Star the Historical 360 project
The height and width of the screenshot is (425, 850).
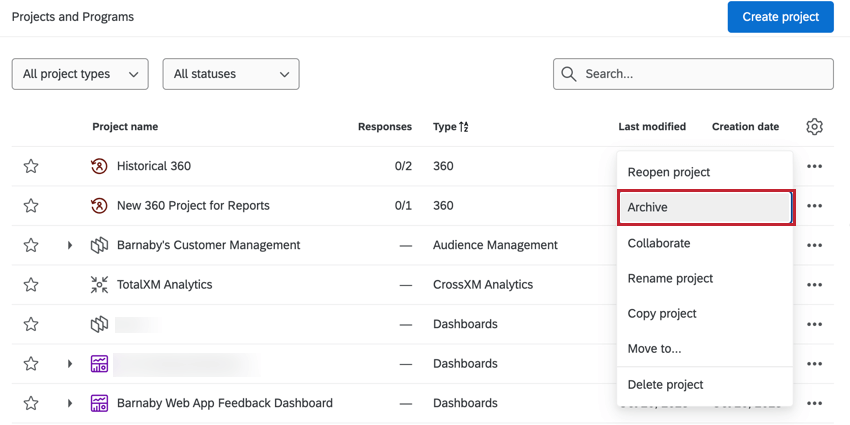[x=31, y=166]
